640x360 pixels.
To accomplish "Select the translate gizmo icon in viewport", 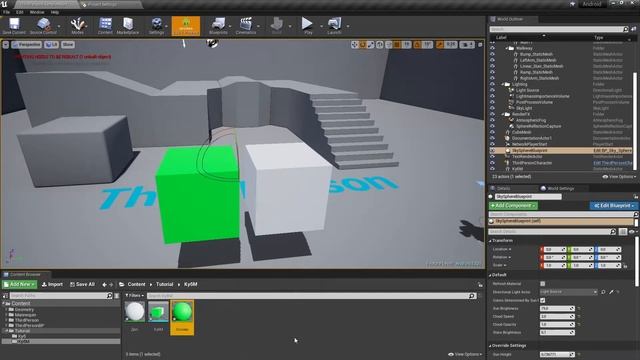I will 354,44.
